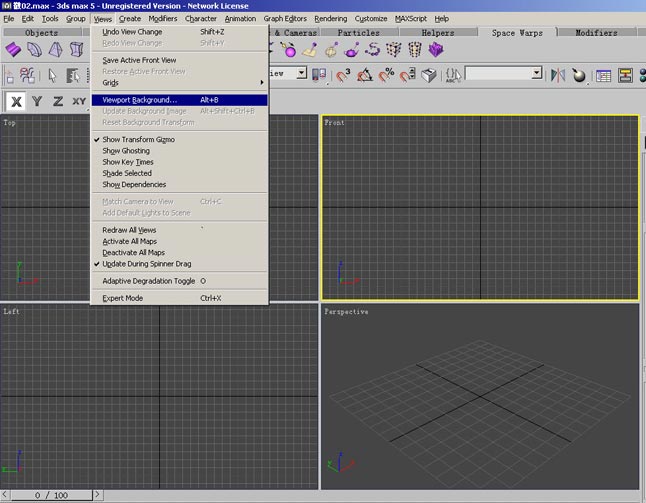Toggle the 3D Snap magnet

pyautogui.click(x=343, y=75)
